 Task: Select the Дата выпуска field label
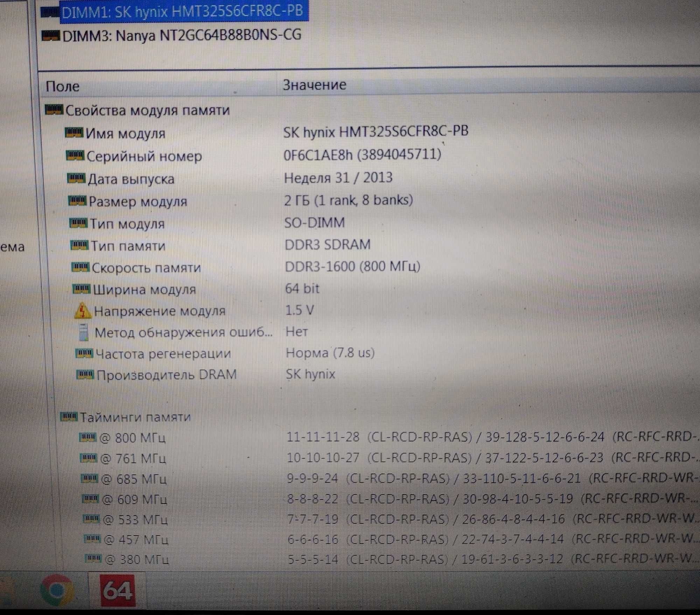[131, 179]
